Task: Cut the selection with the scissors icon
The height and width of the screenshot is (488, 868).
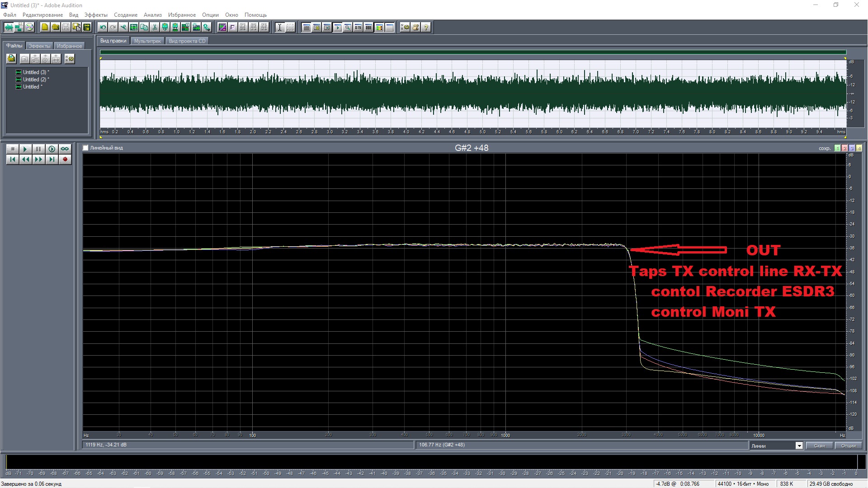Action: [x=155, y=27]
